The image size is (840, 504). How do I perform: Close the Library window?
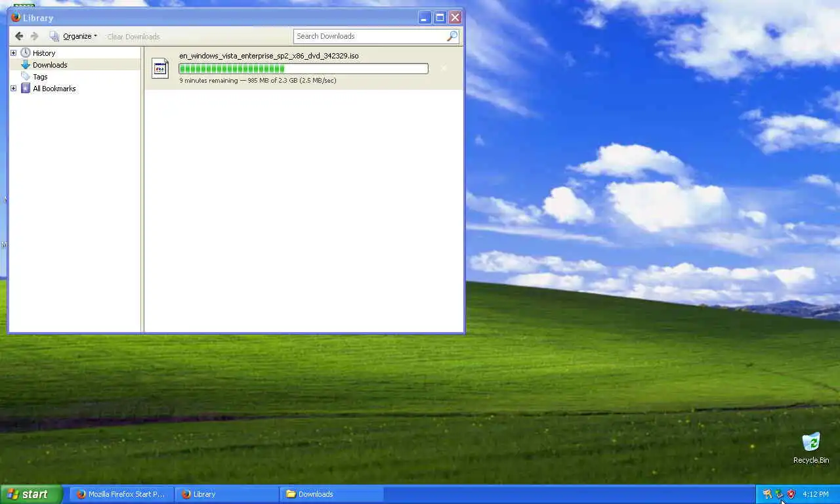455,17
